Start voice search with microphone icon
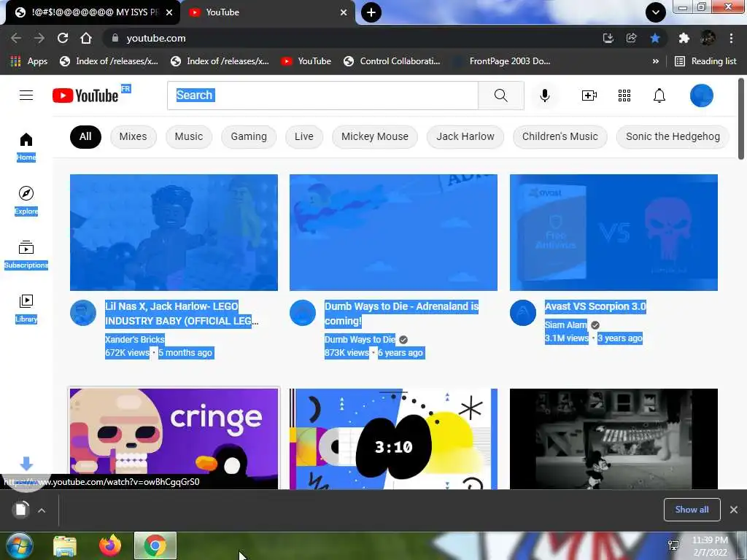The width and height of the screenshot is (747, 560). (544, 96)
